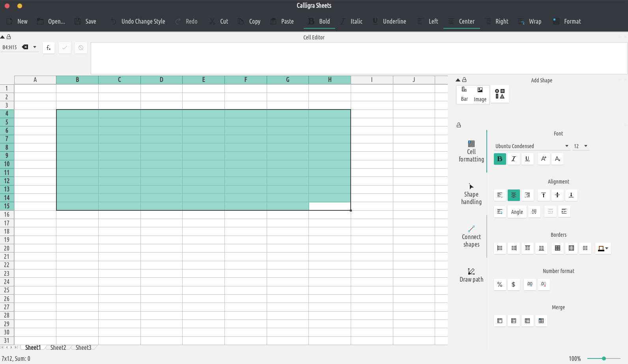The height and width of the screenshot is (364, 628).
Task: Open the font size 12 dropdown
Action: (x=581, y=146)
